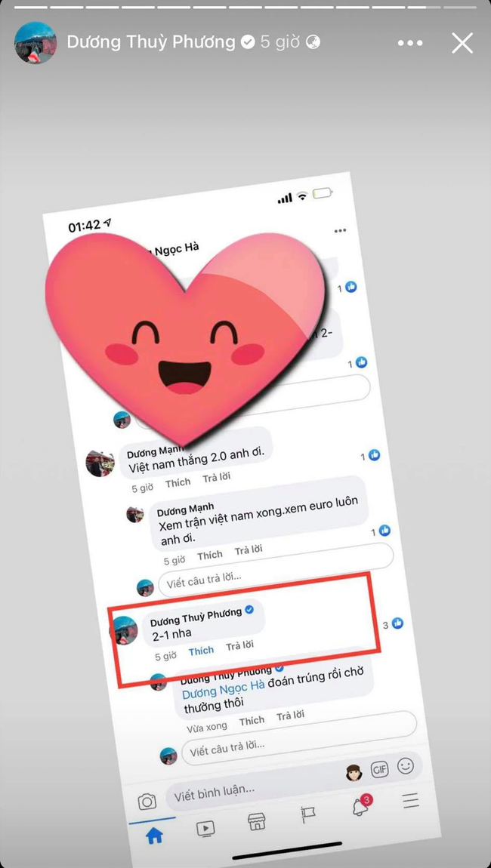The height and width of the screenshot is (868, 491).
Task: Open the hamburger menu tab
Action: [411, 801]
